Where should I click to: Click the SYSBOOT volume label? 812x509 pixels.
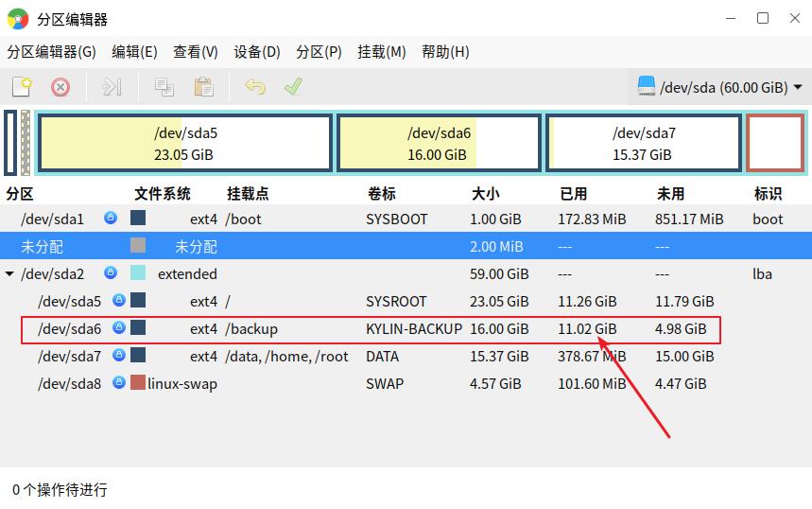[397, 219]
